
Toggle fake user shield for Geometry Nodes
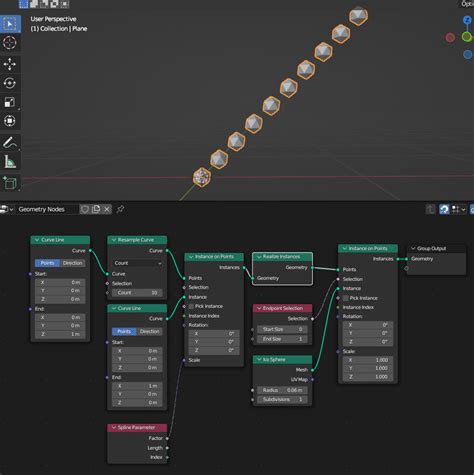click(x=85, y=209)
